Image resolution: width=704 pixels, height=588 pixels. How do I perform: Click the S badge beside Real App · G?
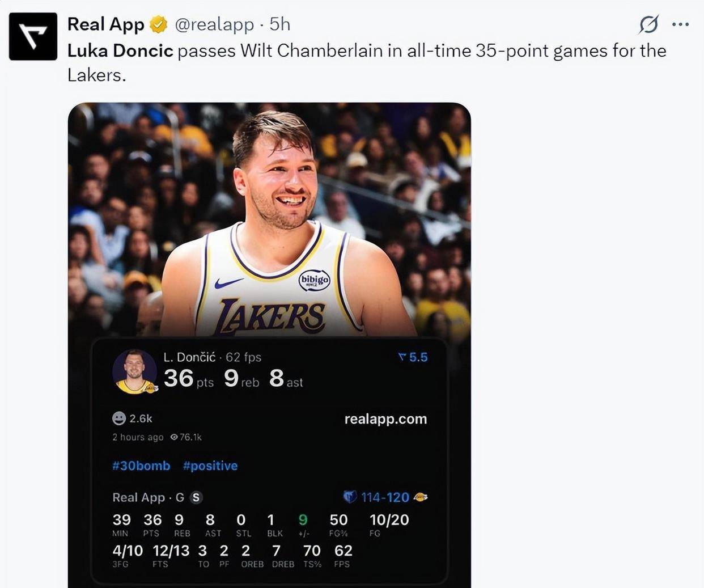pos(196,497)
